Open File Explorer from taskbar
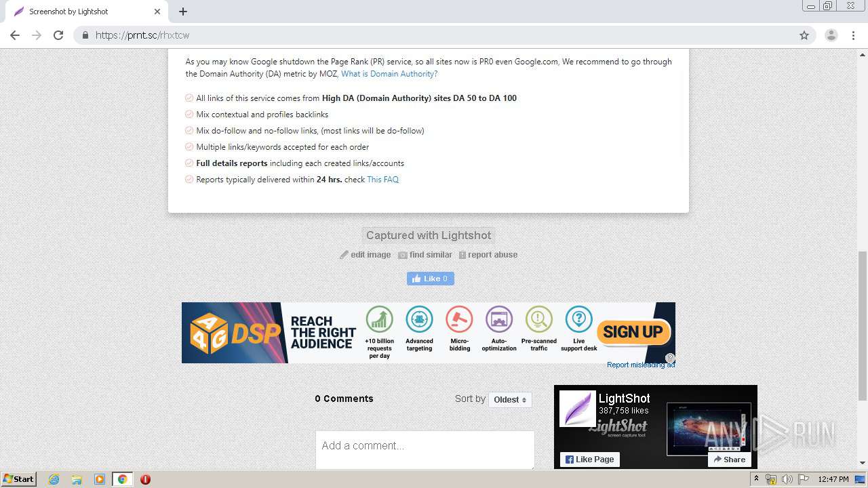Viewport: 868px width, 488px height. [x=77, y=479]
